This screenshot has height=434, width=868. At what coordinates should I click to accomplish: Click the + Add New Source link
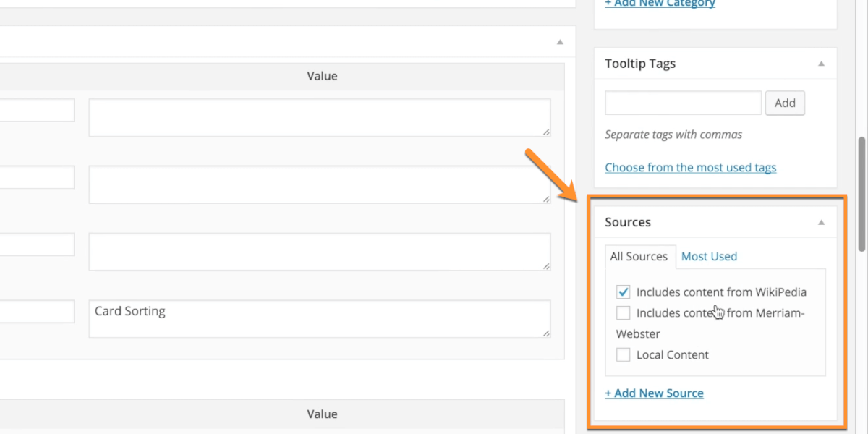coord(654,393)
